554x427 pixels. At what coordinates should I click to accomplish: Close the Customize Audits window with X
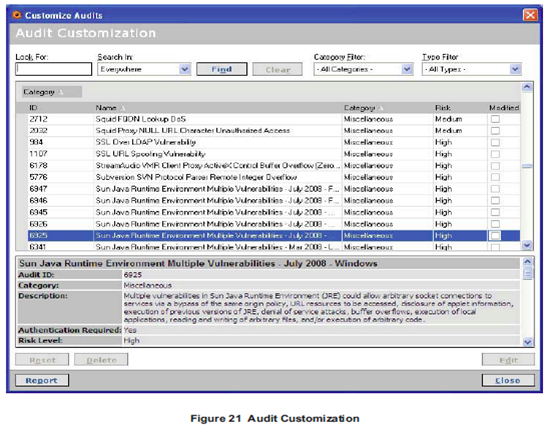point(530,15)
